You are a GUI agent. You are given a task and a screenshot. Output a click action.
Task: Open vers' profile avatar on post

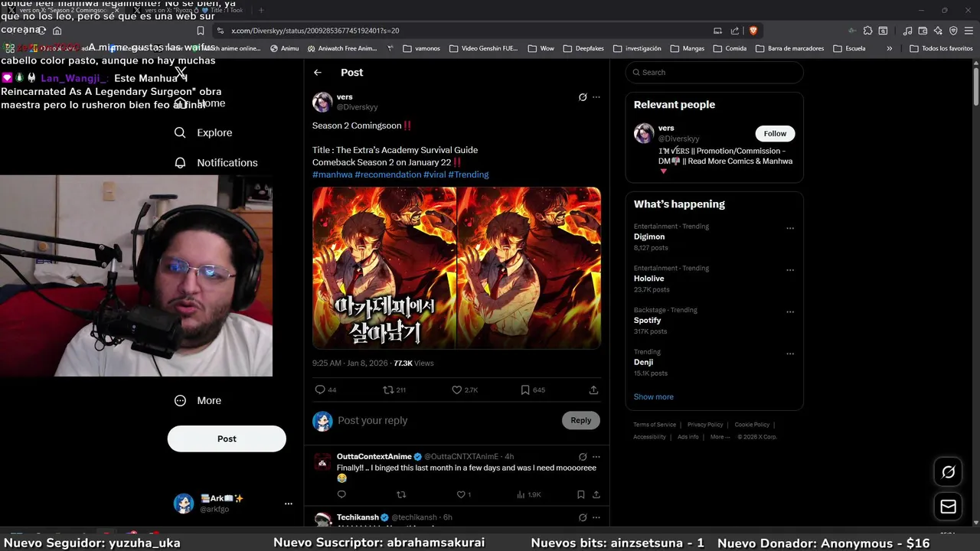322,102
